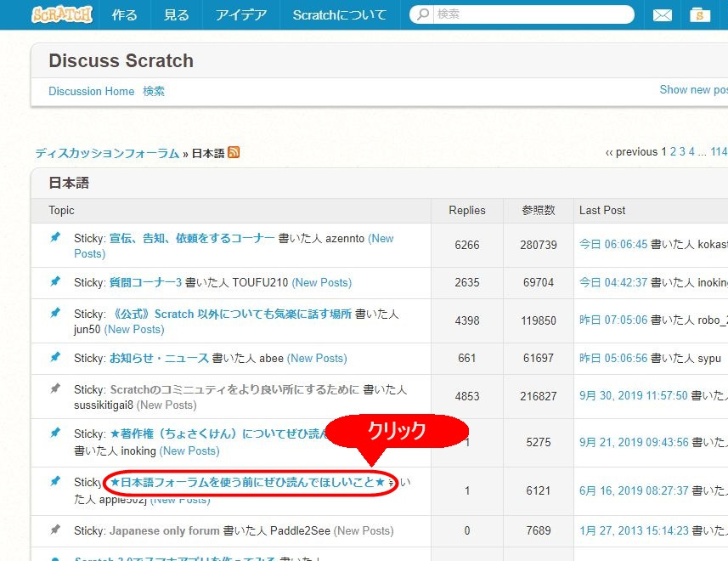This screenshot has height=561, width=728.
Task: Open the messages envelope icon
Action: (662, 15)
